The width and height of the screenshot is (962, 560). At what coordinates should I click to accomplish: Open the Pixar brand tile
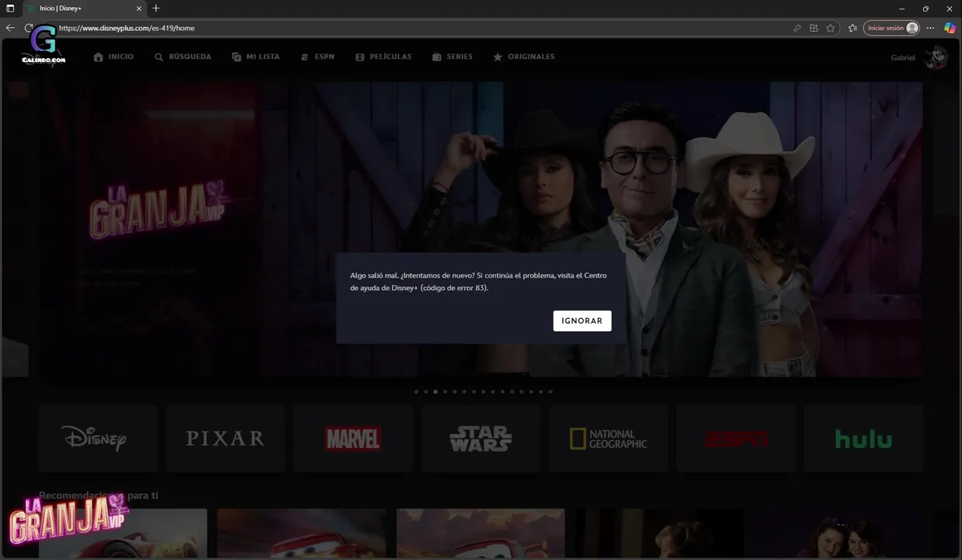pyautogui.click(x=226, y=439)
